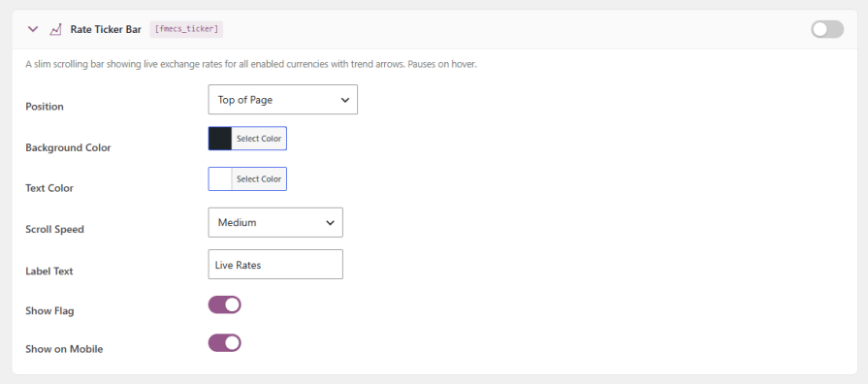Click the Label Text label
The width and height of the screenshot is (868, 384).
[49, 272]
